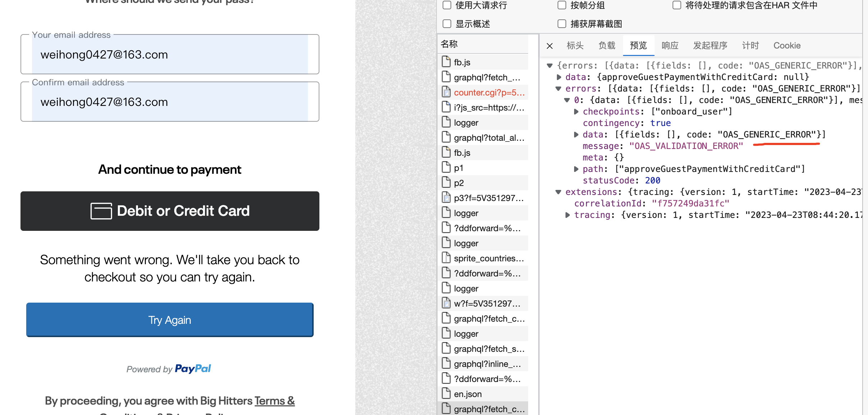Expand the checkpoints array in the JSON preview

(577, 112)
